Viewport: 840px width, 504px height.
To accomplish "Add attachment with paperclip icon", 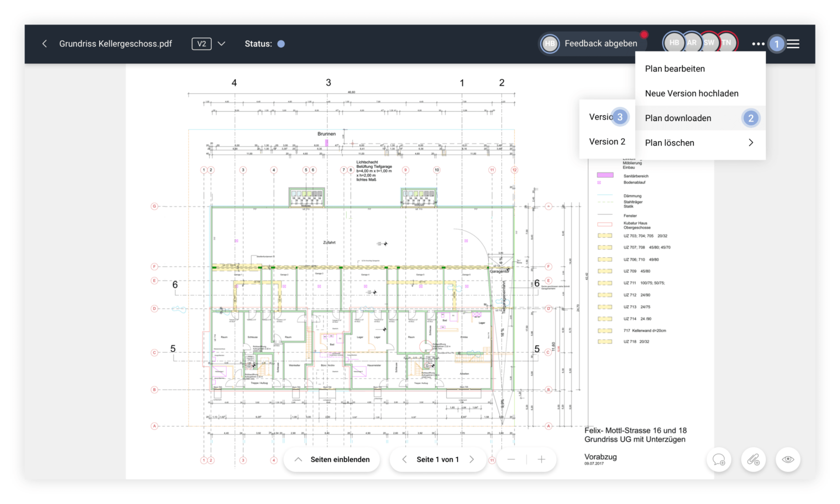I will click(x=753, y=459).
